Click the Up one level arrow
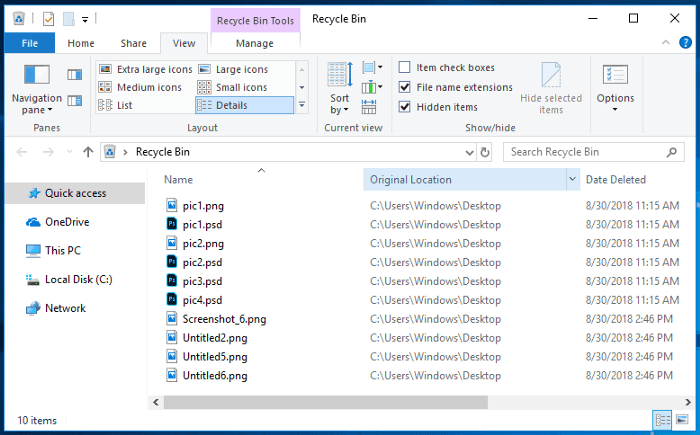The height and width of the screenshot is (435, 700). tap(88, 152)
